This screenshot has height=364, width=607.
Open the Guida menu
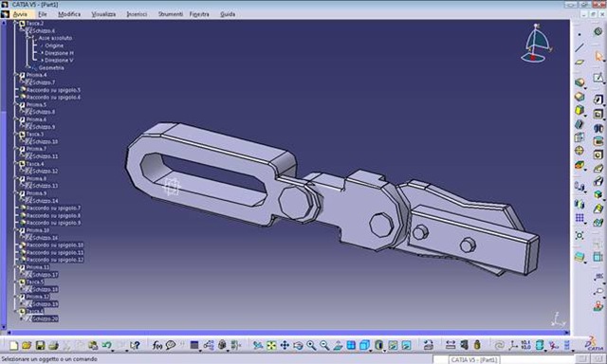tap(228, 14)
